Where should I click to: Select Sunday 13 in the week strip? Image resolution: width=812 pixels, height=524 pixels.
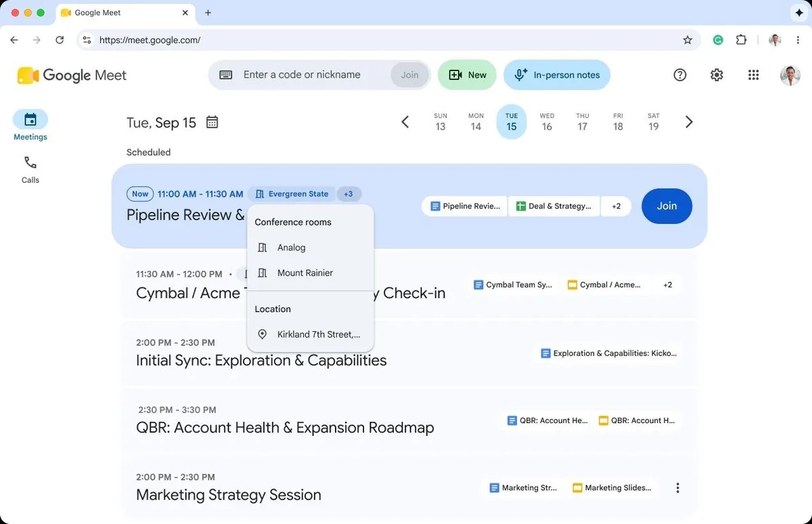tap(441, 122)
